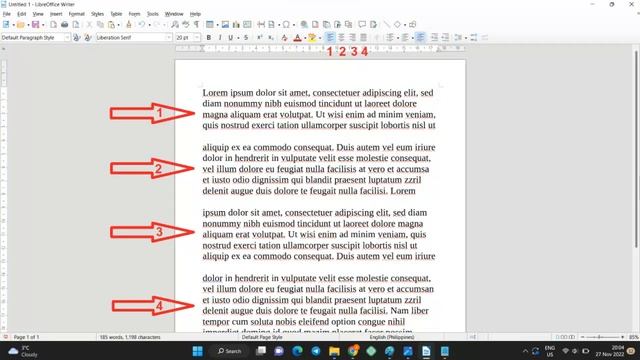Image resolution: width=640 pixels, height=360 pixels.
Task: Open the Insert menu
Action: click(56, 14)
